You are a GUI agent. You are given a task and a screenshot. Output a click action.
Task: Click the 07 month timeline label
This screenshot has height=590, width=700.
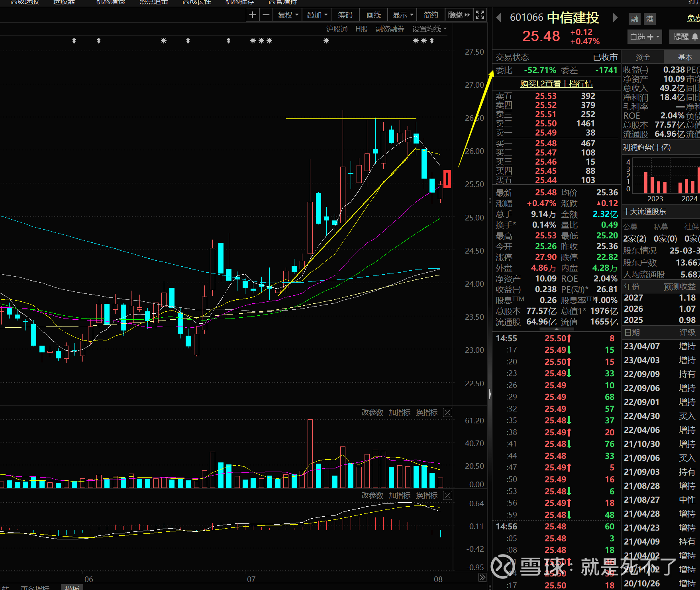pos(251,579)
